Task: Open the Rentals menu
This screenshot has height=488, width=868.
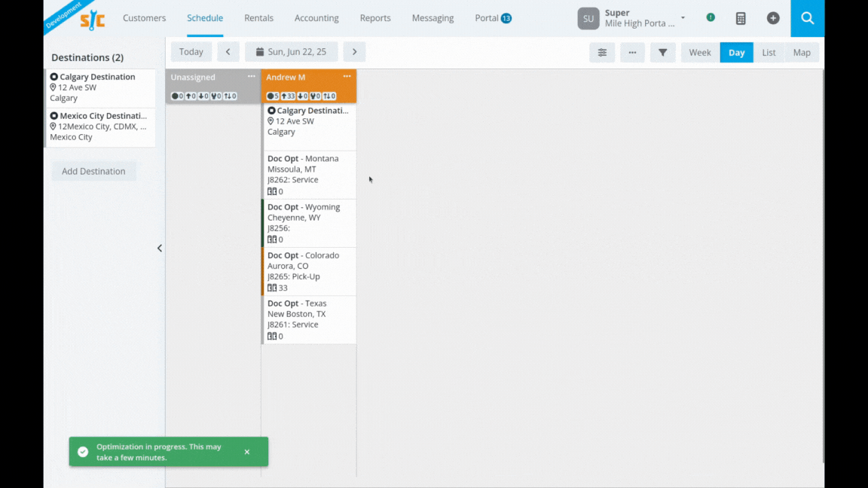Action: 258,18
